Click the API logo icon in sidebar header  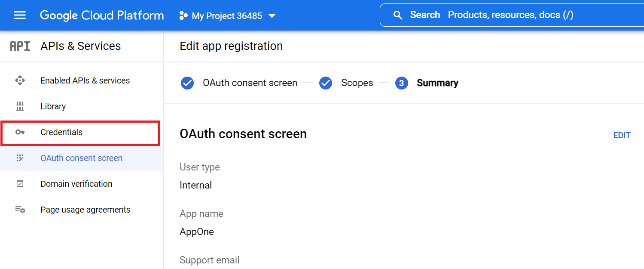tap(20, 46)
